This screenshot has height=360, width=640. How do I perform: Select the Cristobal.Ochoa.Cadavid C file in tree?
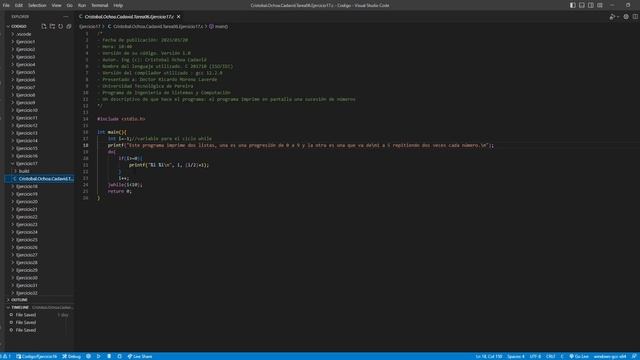pos(40,179)
